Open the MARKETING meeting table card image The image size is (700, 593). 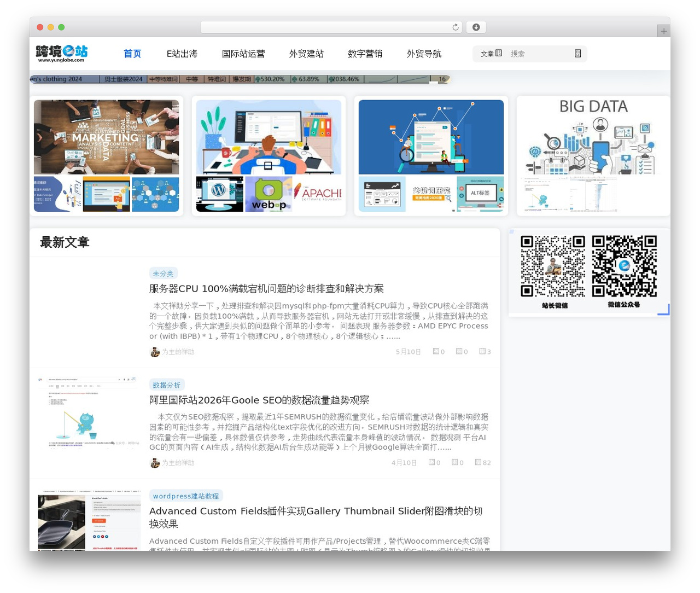pyautogui.click(x=106, y=137)
